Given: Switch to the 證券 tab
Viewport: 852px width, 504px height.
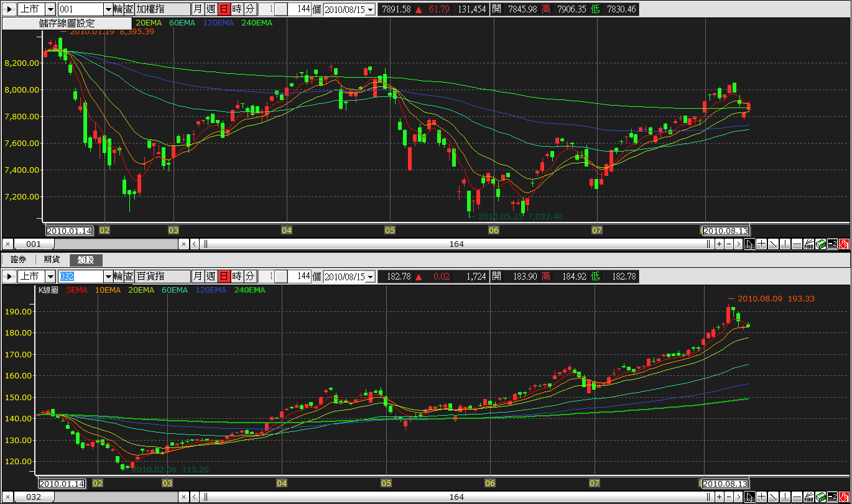Looking at the screenshot, I should pos(19,260).
